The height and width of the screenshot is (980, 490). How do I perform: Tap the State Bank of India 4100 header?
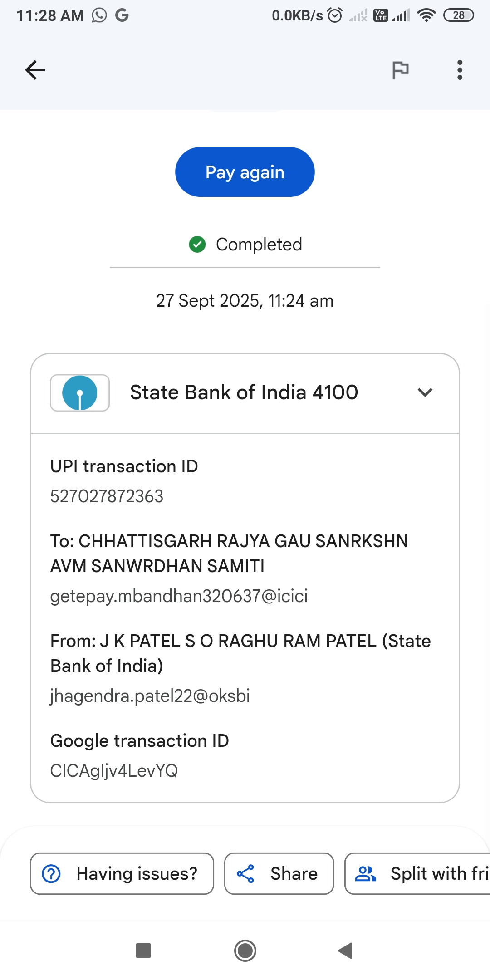pos(244,392)
